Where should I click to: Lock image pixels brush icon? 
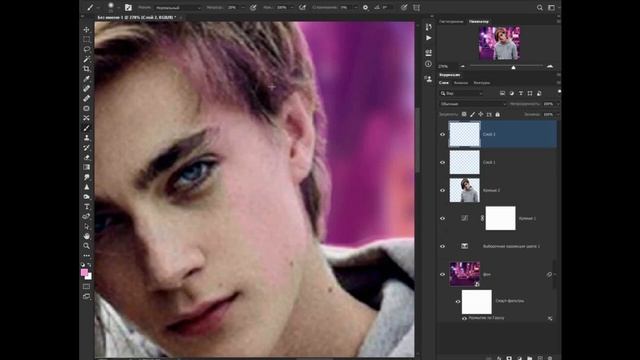472,115
